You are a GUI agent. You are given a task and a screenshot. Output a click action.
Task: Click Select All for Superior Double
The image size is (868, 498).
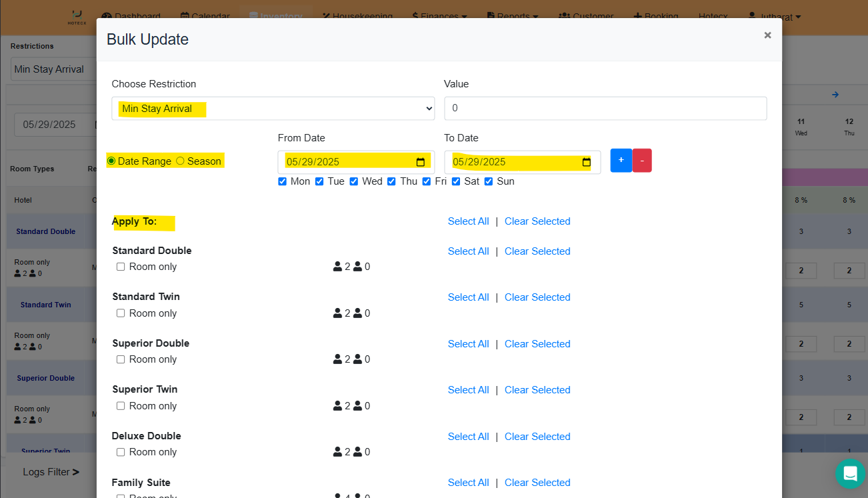[468, 344]
